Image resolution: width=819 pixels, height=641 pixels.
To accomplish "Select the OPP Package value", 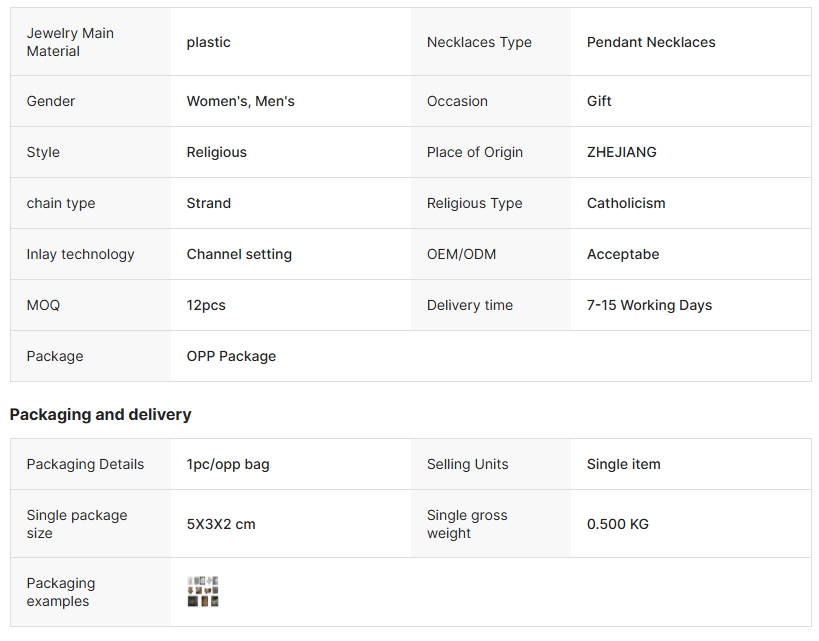I will coord(231,356).
